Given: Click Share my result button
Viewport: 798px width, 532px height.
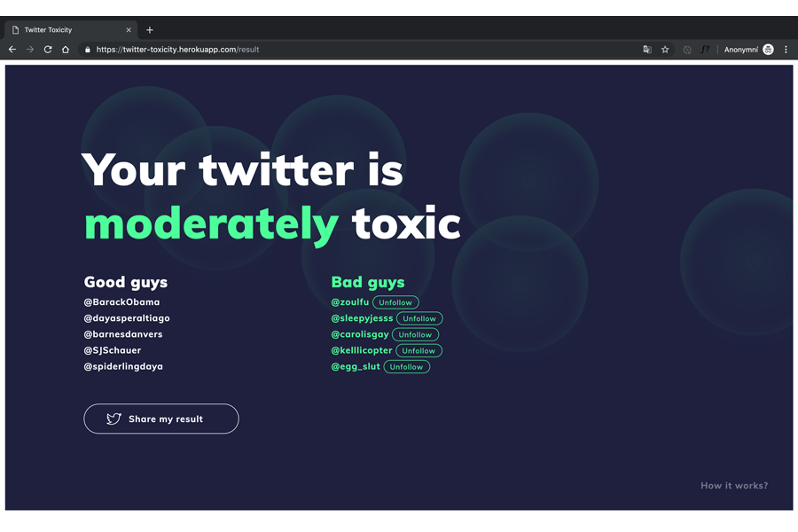Looking at the screenshot, I should point(161,419).
